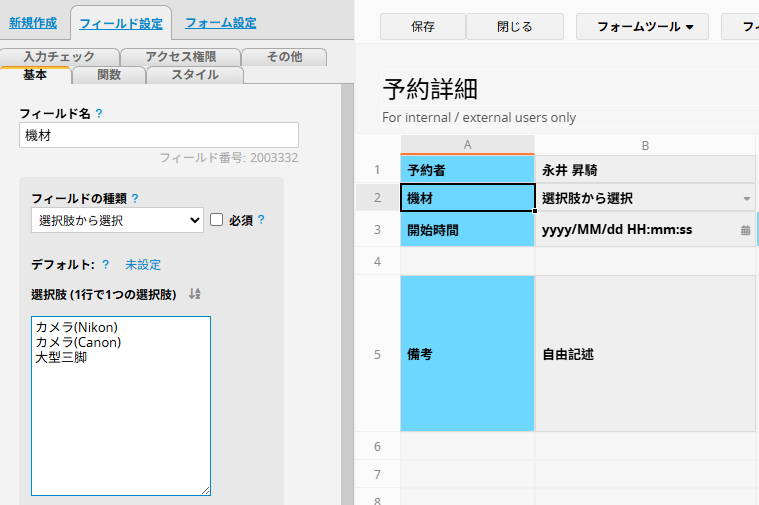The image size is (759, 505).
Task: Click the help icon next to 必須
Action: point(261,220)
